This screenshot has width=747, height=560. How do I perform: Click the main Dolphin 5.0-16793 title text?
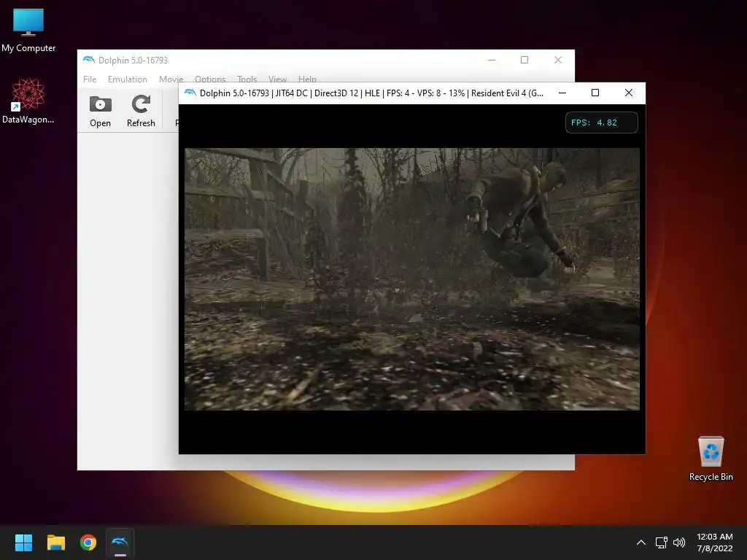click(133, 61)
